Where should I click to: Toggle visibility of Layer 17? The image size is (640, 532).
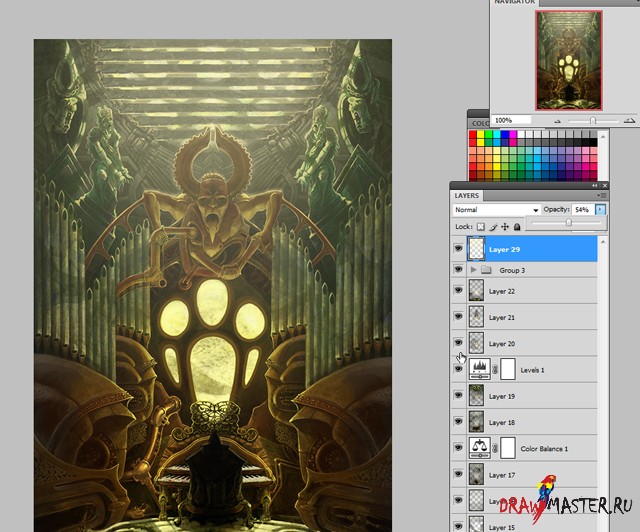point(459,474)
